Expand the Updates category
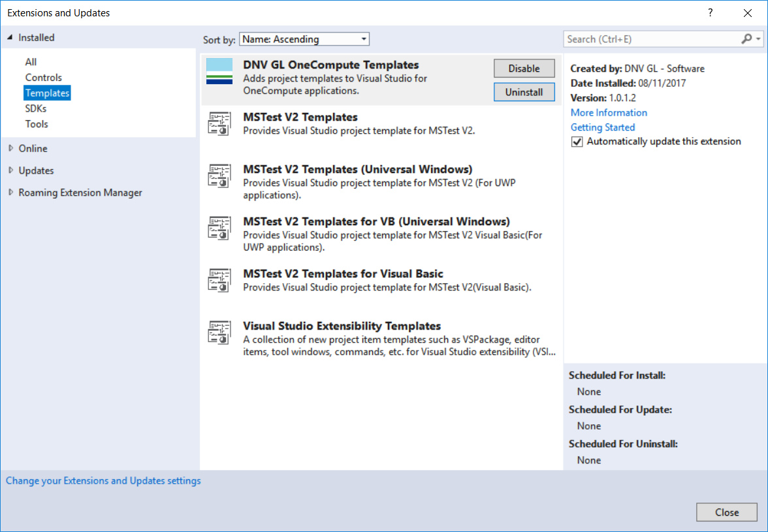768x532 pixels. (x=10, y=170)
